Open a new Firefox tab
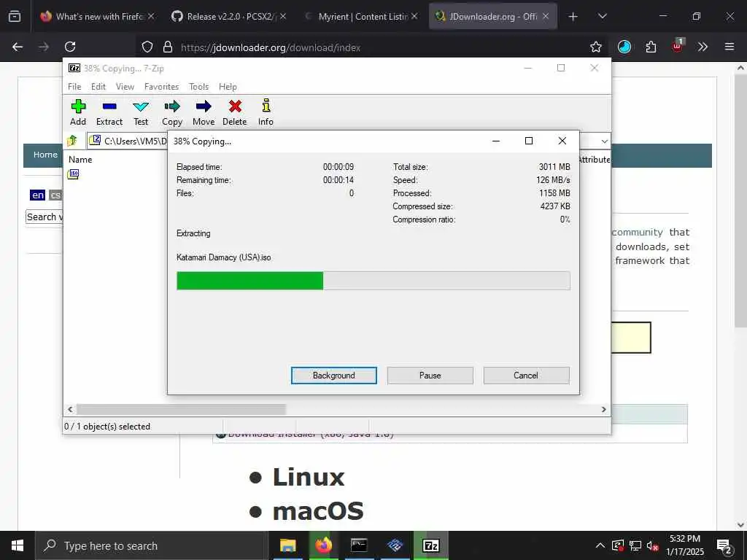The image size is (747, 560). (573, 17)
